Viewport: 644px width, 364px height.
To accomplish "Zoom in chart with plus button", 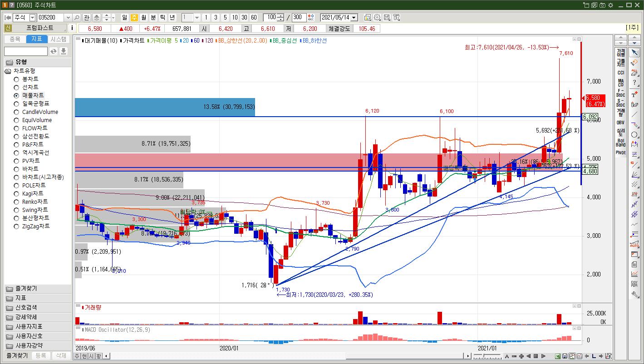I will coord(521,356).
